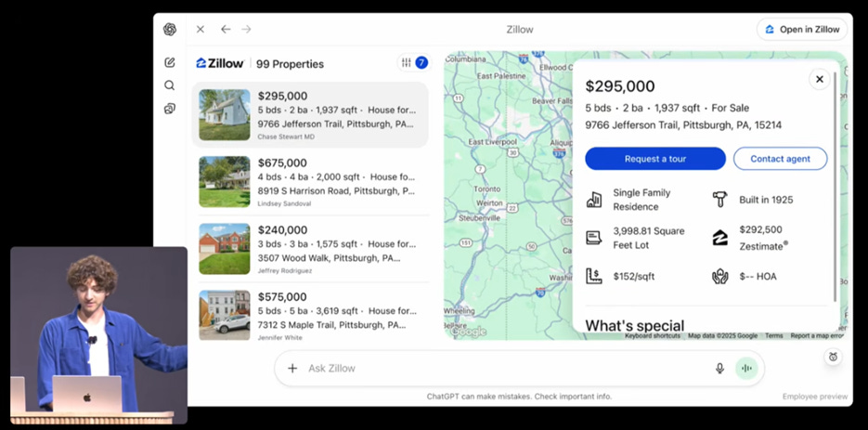Click the hammer icon for Built in 1925
Image resolution: width=868 pixels, height=430 pixels.
pyautogui.click(x=719, y=200)
